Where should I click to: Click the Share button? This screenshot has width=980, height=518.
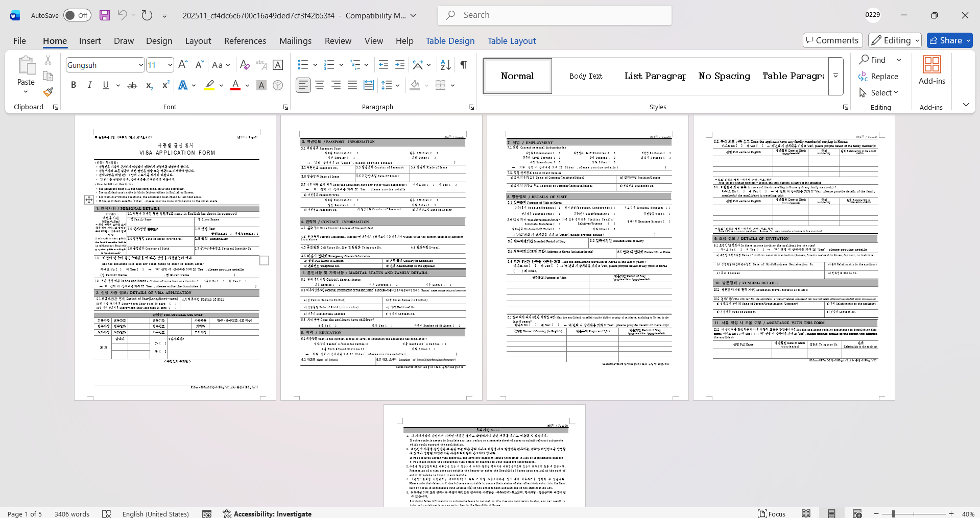coord(949,40)
